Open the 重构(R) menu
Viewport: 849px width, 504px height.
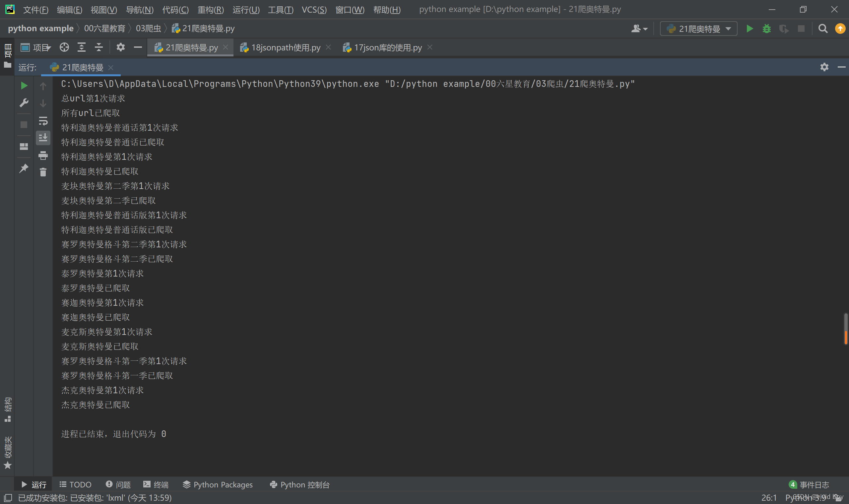pos(211,10)
